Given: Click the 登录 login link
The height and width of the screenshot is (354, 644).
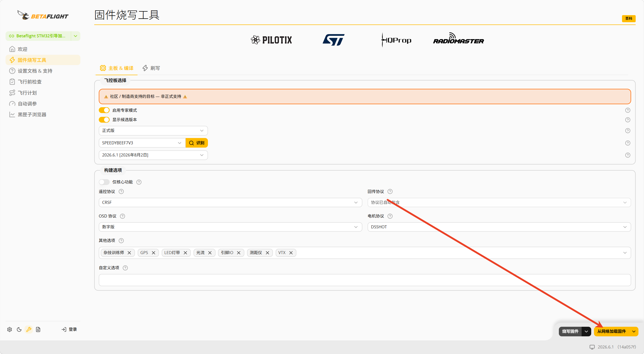Looking at the screenshot, I should pos(69,329).
